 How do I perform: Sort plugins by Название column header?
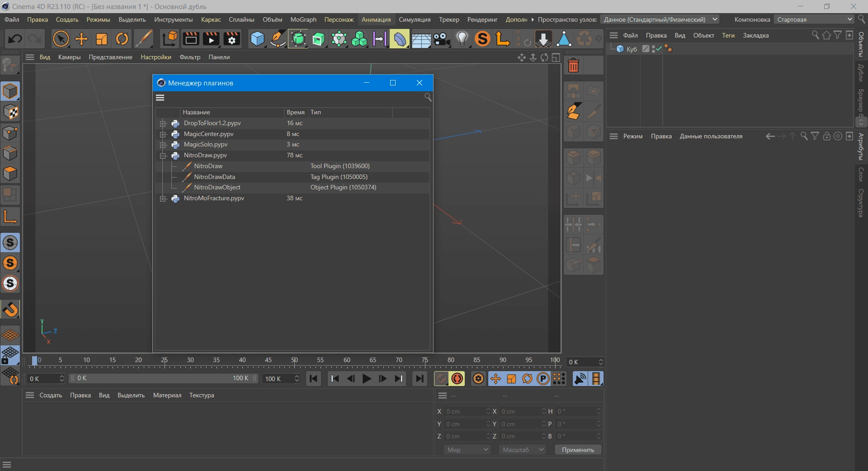pyautogui.click(x=231, y=112)
